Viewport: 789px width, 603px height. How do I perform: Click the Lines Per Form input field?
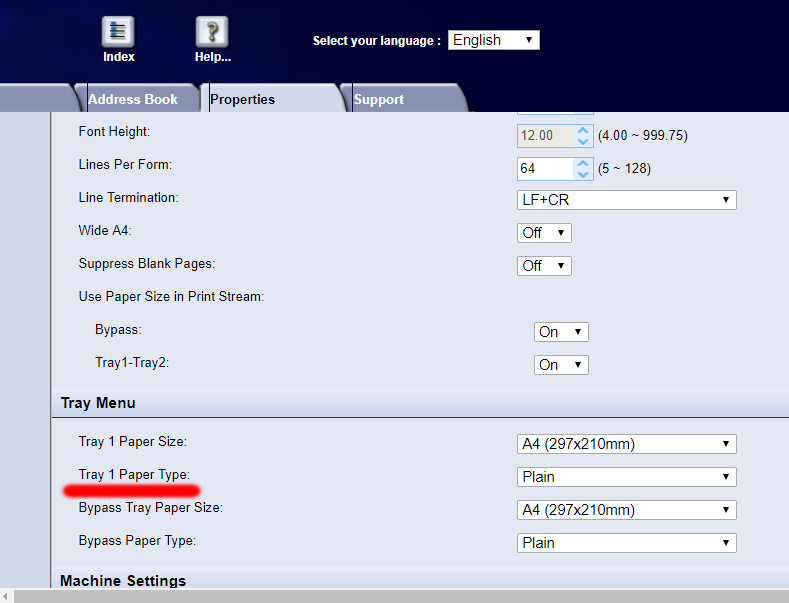(543, 168)
